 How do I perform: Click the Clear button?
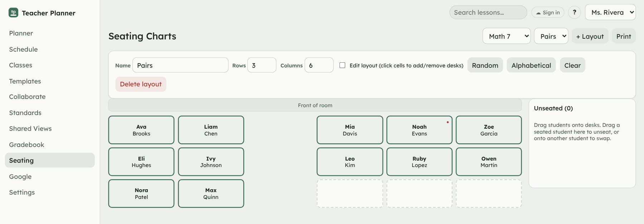pos(572,65)
